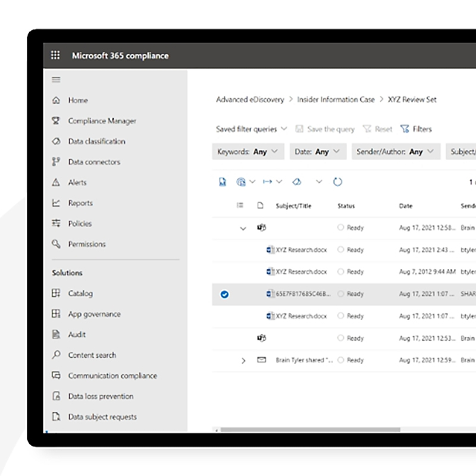Click the group list column header icon
This screenshot has width=476, height=476.
click(x=240, y=205)
